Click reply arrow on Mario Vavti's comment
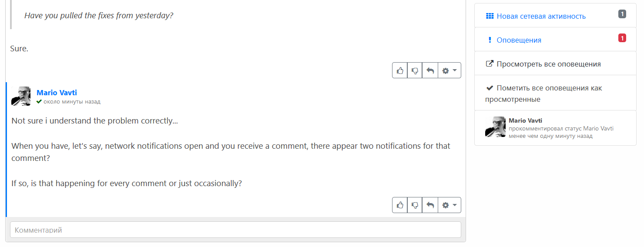Image resolution: width=644 pixels, height=247 pixels. pos(430,205)
